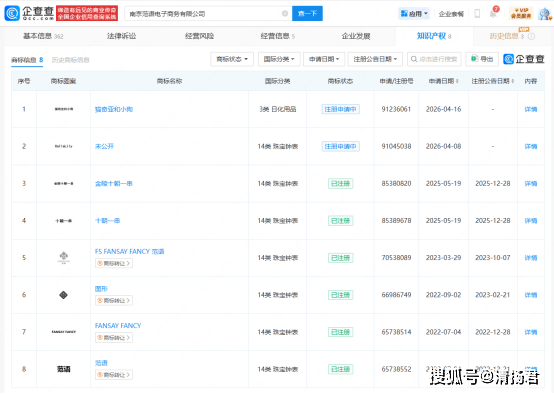
Task: Open 详情 for registration 70538089
Action: pos(531,258)
